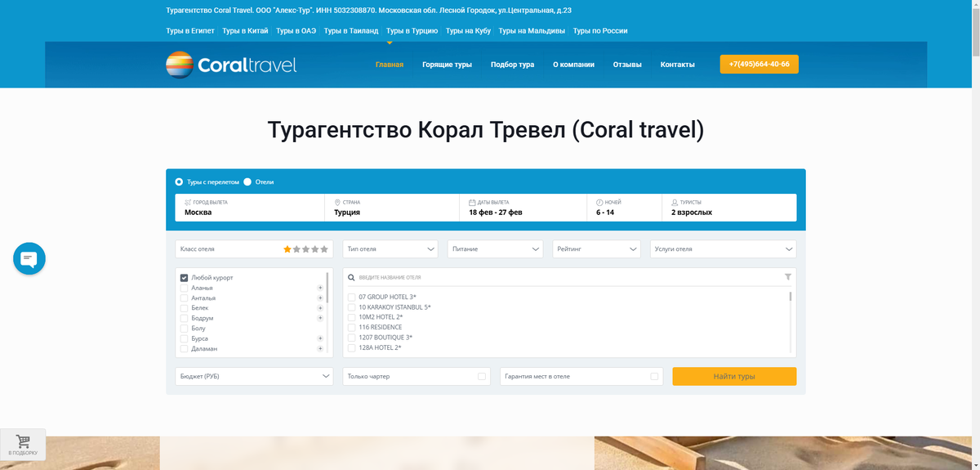
Task: Check the Аланья resort checkbox
Action: [x=185, y=288]
